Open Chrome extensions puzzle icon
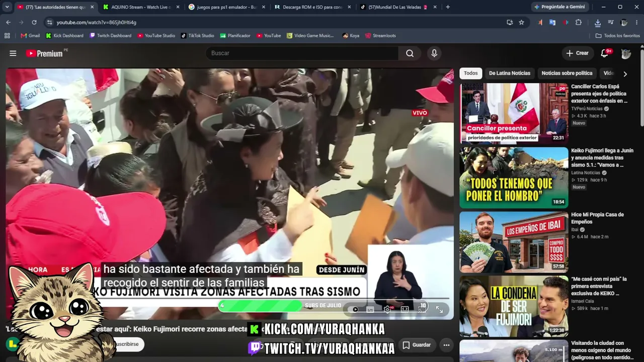 [x=579, y=22]
